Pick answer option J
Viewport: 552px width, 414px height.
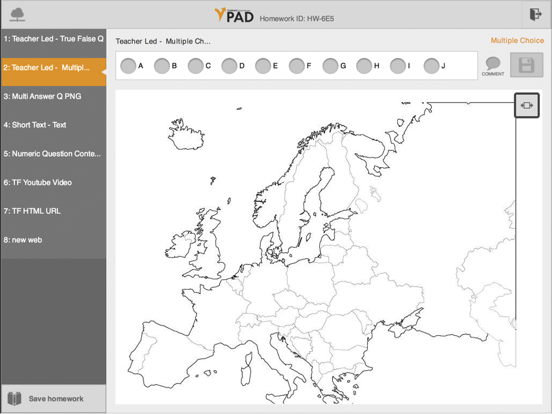click(x=431, y=66)
